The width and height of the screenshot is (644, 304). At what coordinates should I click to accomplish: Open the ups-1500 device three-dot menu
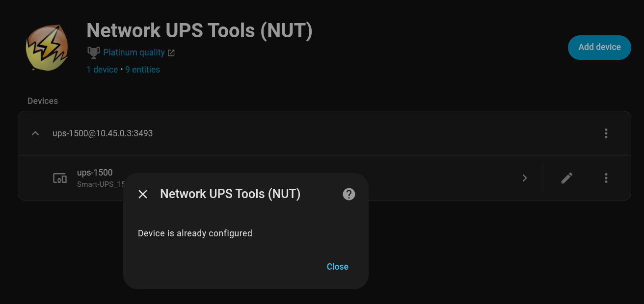click(606, 178)
